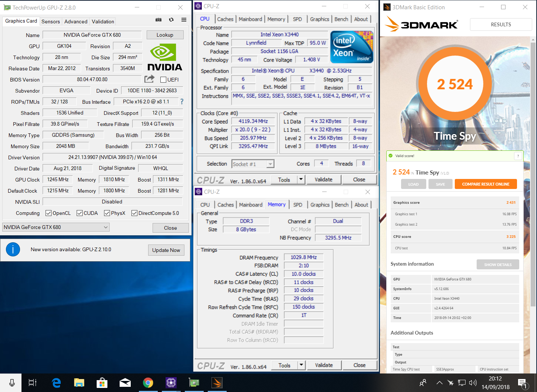Open File Explorer from the taskbar

coord(79,383)
